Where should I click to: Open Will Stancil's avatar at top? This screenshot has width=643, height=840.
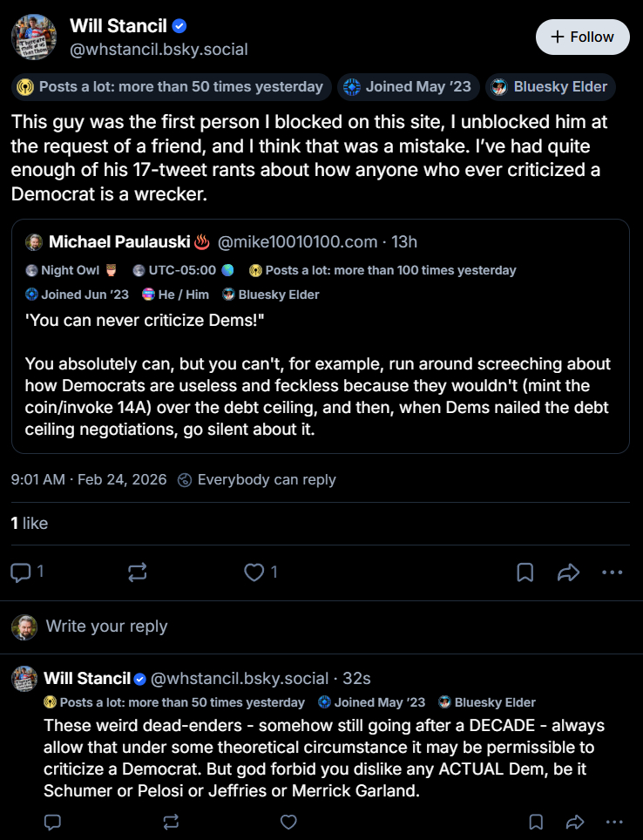coord(35,37)
